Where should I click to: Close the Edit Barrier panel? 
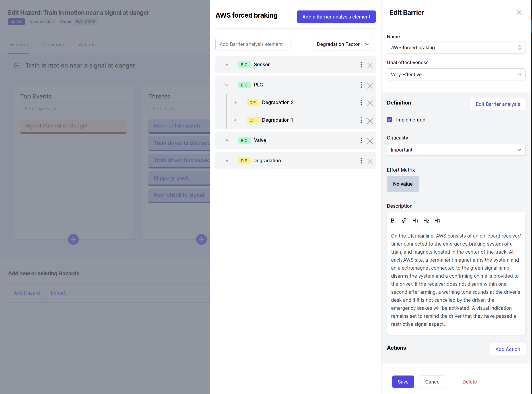(x=519, y=12)
